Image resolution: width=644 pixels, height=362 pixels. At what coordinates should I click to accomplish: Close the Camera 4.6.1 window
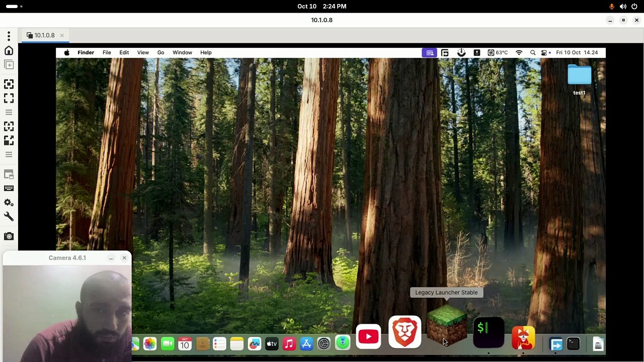point(124,258)
